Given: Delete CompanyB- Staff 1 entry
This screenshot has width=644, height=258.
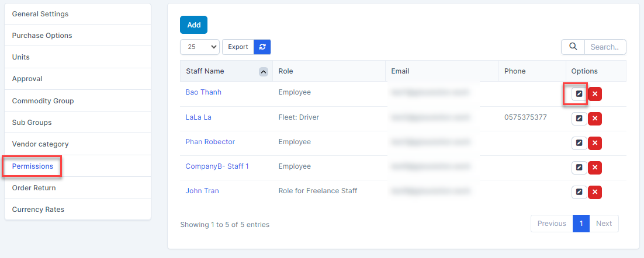Looking at the screenshot, I should coord(595,168).
